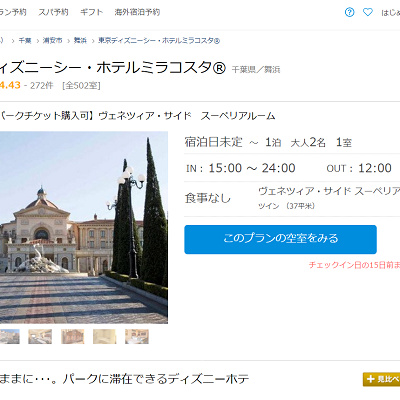This screenshot has width=400, height=400.
Task: Click the このプランの空室をみる button
Action: [280, 239]
